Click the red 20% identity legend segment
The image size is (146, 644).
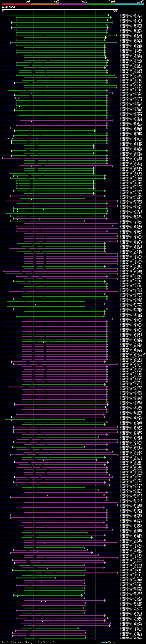click(16, 4)
